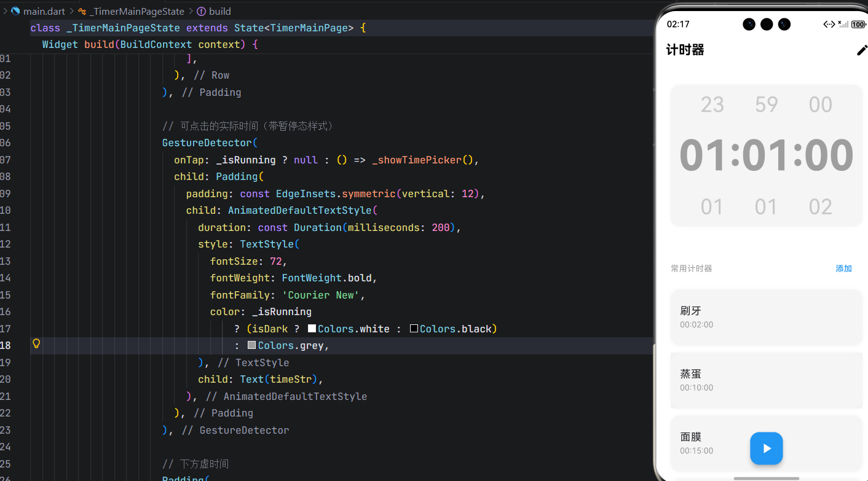Image resolution: width=868 pixels, height=481 pixels.
Task: Click the phone battery indicator icon
Action: pyautogui.click(x=859, y=25)
